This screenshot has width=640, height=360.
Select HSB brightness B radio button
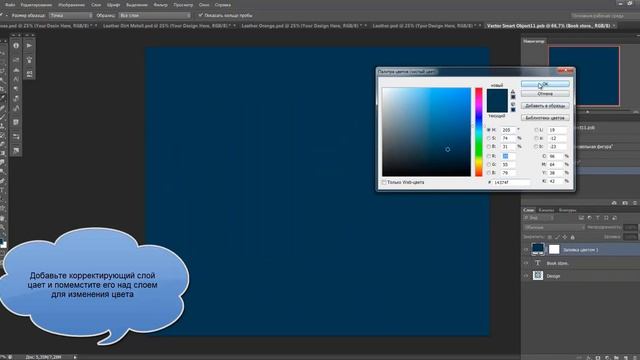[x=489, y=147]
